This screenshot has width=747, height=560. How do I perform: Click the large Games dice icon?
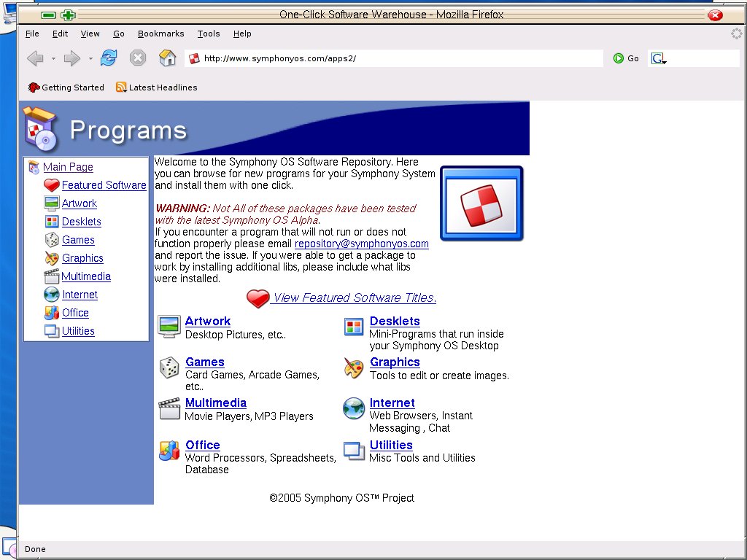click(169, 367)
